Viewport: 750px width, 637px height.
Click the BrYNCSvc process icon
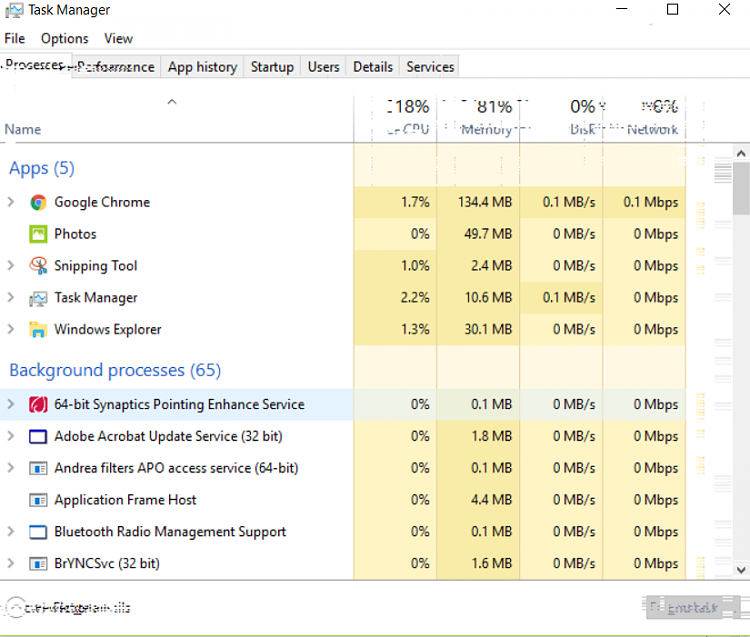[38, 564]
